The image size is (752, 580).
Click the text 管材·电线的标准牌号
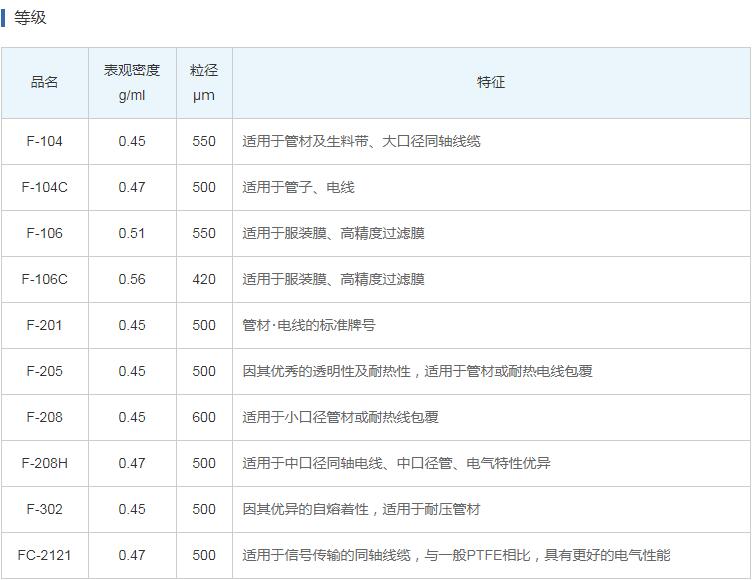(x=309, y=326)
